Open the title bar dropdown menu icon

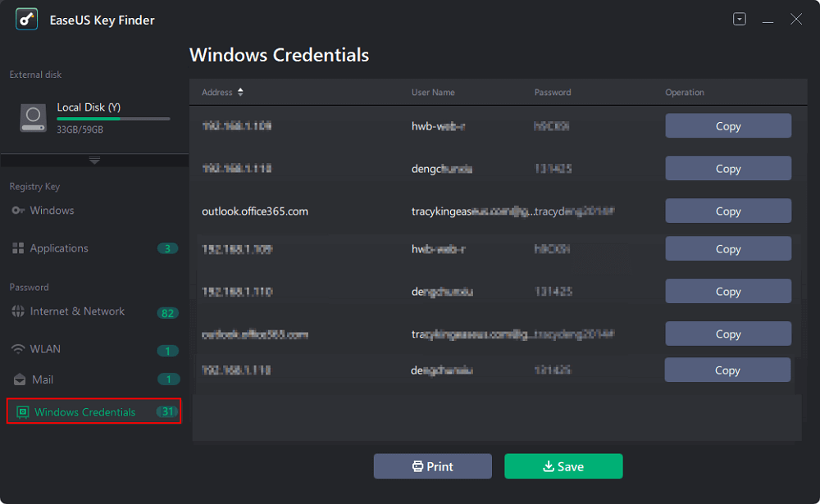(740, 20)
